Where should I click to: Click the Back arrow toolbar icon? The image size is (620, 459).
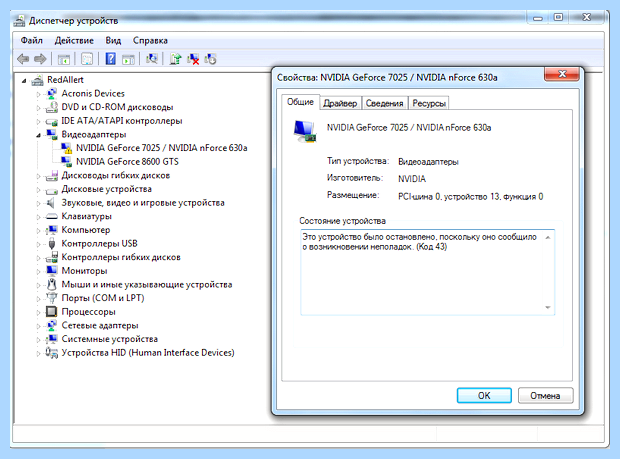(x=23, y=59)
